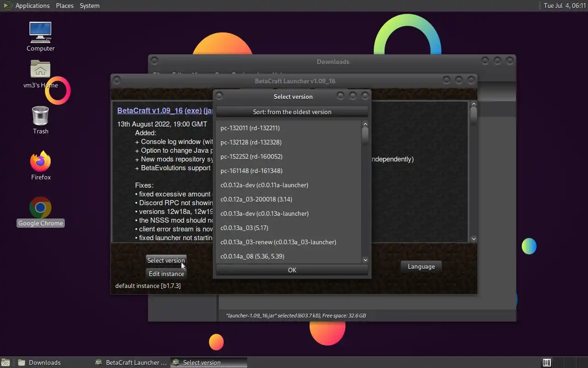Image resolution: width=588 pixels, height=368 pixels.
Task: Click the version list scrollbar thumb
Action: 365,136
